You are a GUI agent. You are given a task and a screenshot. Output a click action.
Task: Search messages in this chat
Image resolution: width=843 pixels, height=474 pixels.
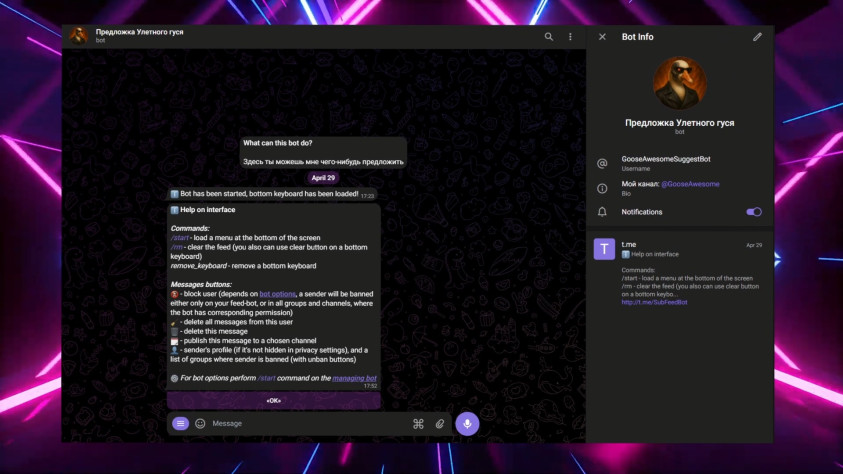[x=548, y=37]
